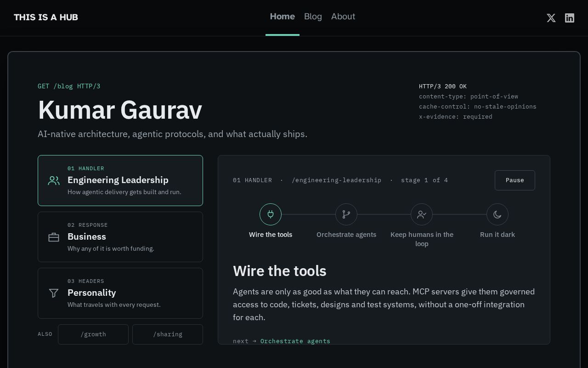Open the About nav tab
Viewport: 588px width, 368px height.
343,17
